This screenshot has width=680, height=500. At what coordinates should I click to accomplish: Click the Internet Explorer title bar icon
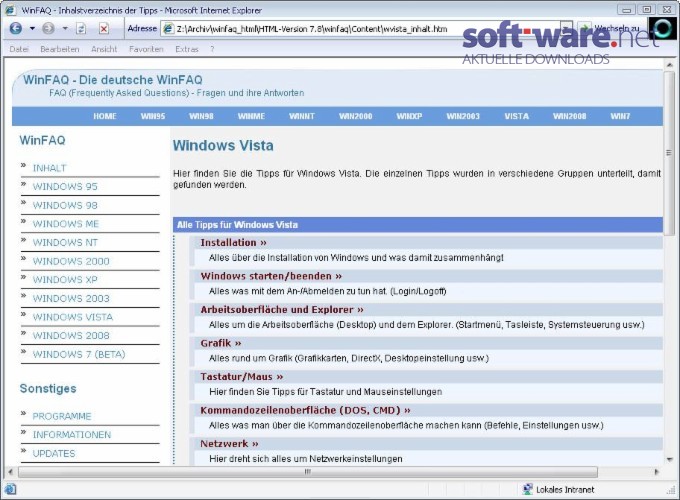click(10, 10)
